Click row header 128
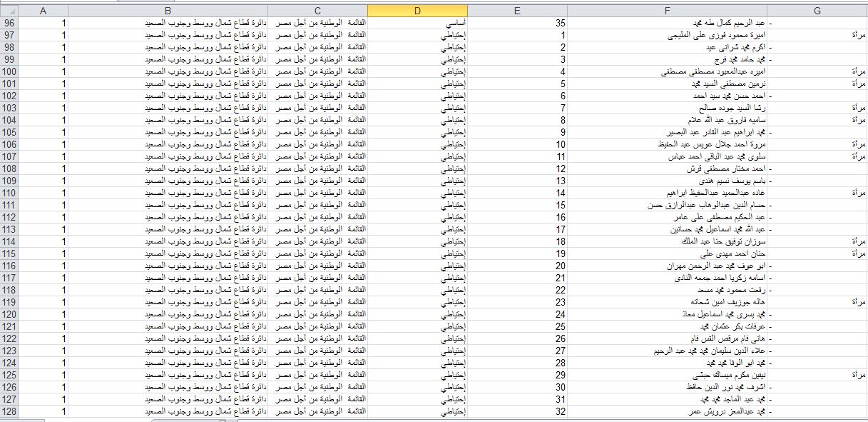 (x=9, y=411)
